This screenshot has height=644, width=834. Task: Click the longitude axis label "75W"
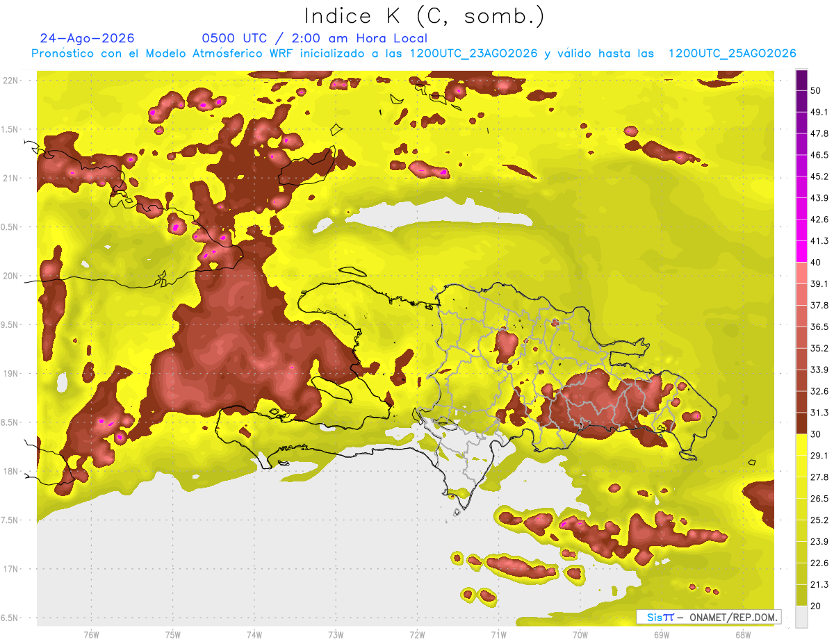point(173,635)
